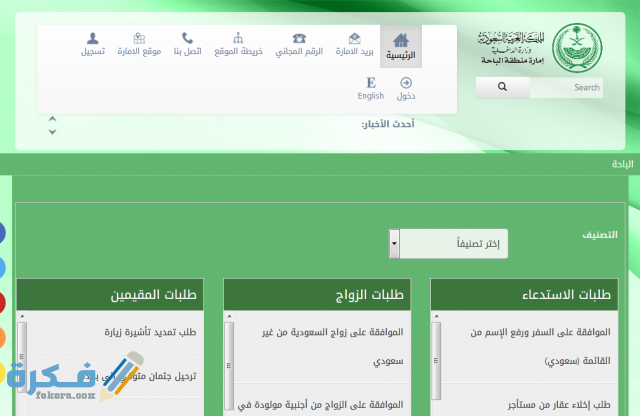The image size is (640, 416).
Task: Click the الرقم المجاني telephone icon
Action: (299, 38)
